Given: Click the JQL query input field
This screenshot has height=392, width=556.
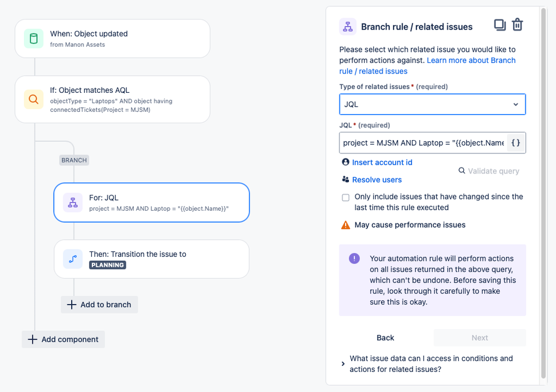Looking at the screenshot, I should (423, 143).
